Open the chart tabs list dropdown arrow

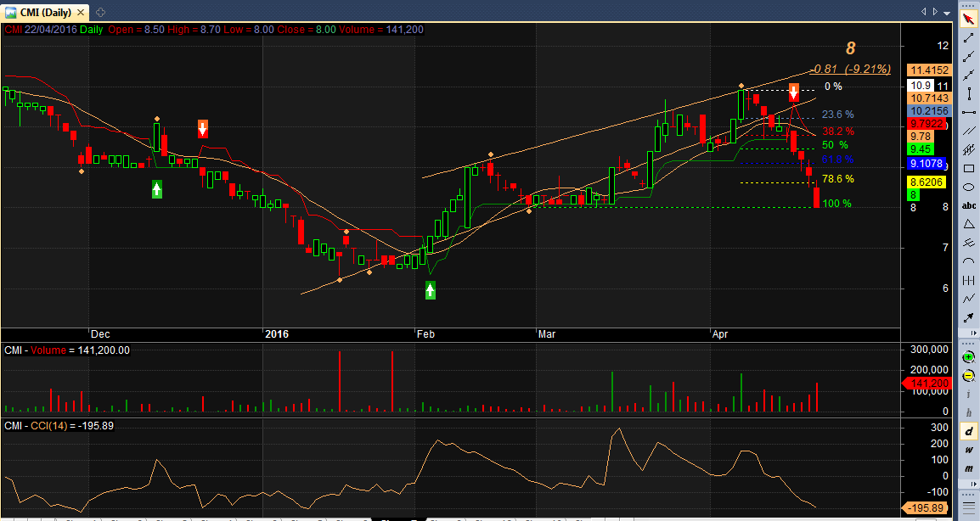coord(947,12)
